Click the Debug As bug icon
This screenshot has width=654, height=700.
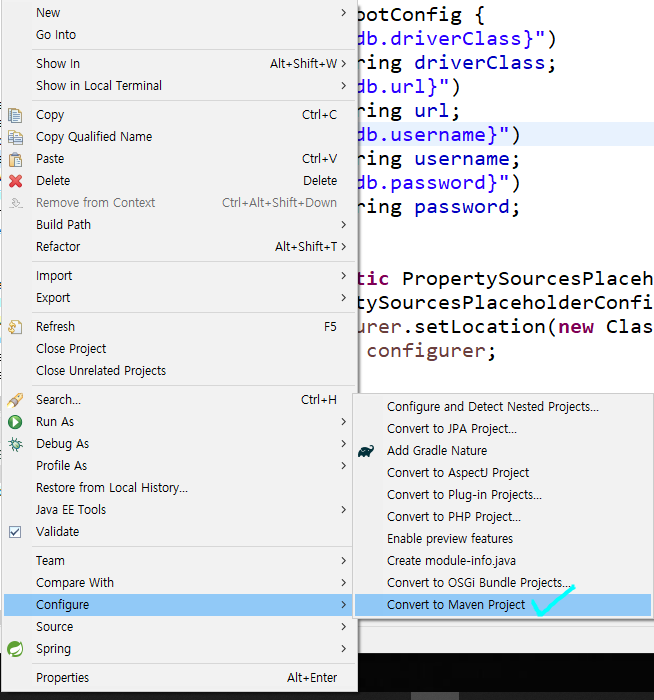click(15, 444)
